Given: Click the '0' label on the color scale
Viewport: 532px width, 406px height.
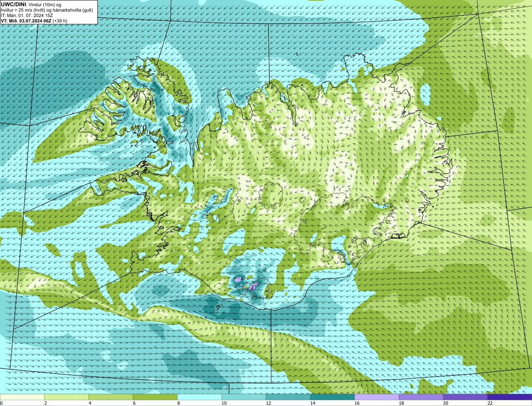Looking at the screenshot, I should pyautogui.click(x=1, y=403).
